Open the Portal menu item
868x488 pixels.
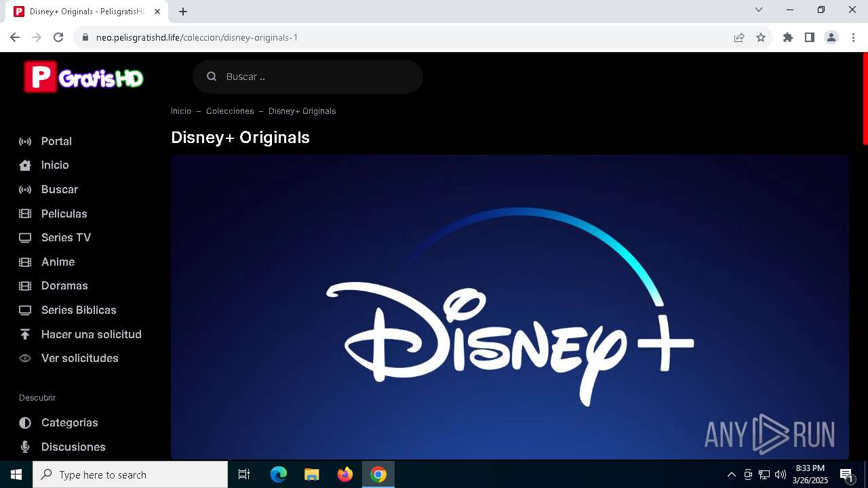tap(56, 141)
